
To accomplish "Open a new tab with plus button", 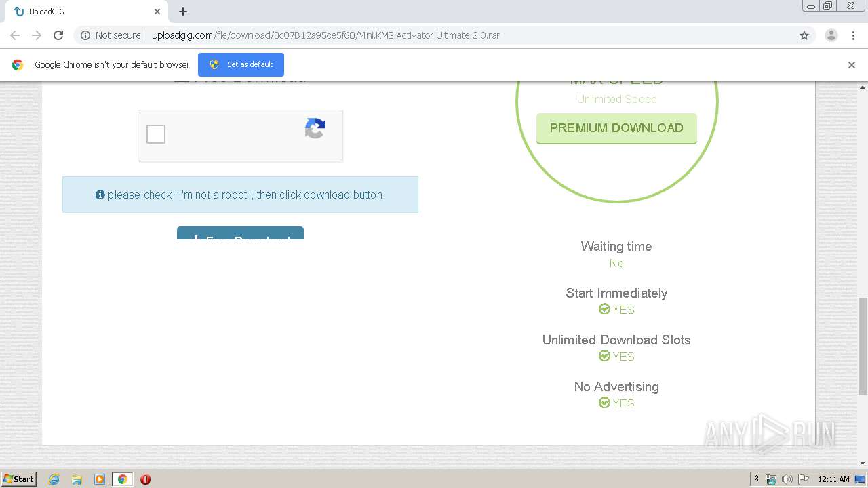I will pyautogui.click(x=183, y=12).
